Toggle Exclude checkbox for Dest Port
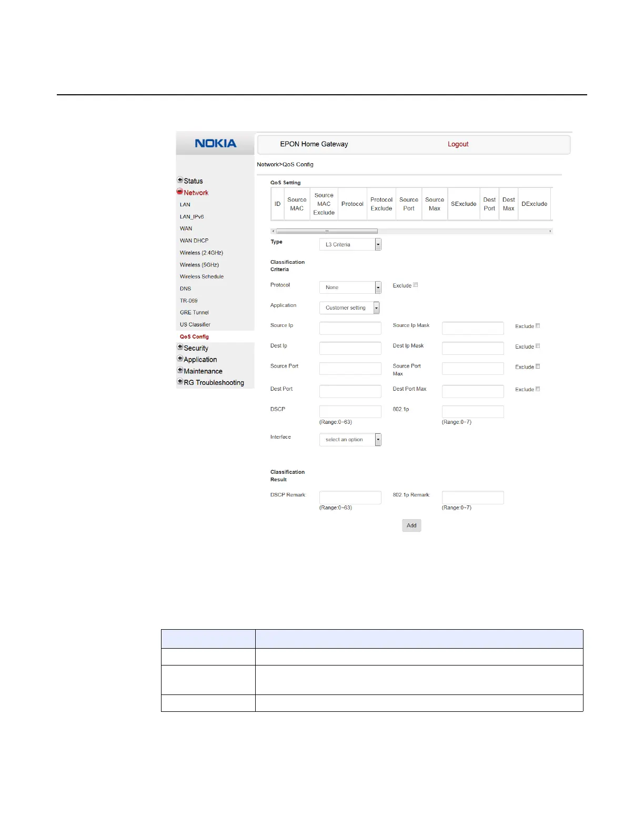The image size is (644, 834). [538, 389]
